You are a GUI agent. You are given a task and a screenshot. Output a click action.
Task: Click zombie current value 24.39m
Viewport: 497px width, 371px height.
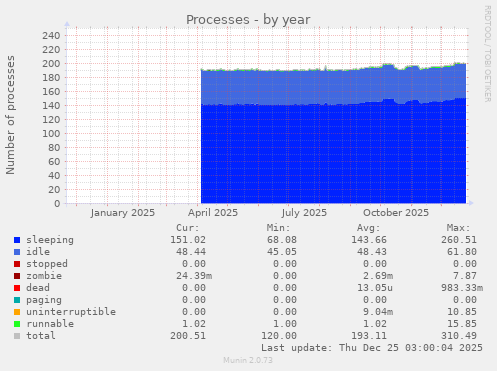tap(194, 276)
